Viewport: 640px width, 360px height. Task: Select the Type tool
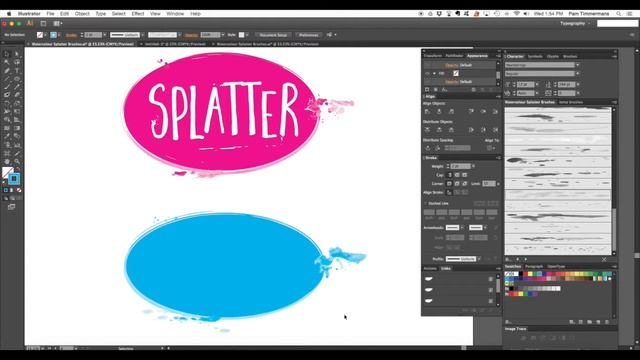(17, 71)
